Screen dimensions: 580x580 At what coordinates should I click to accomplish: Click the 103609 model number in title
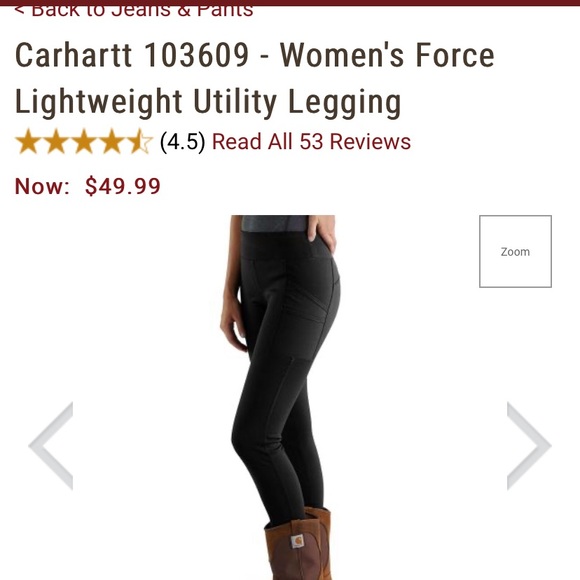(196, 55)
